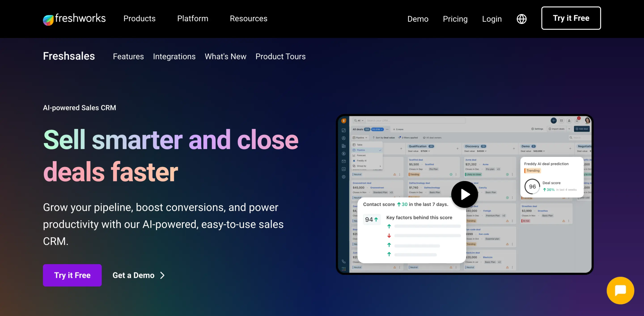Open the language globe selector
Viewport: 644px width, 316px height.
pos(521,19)
